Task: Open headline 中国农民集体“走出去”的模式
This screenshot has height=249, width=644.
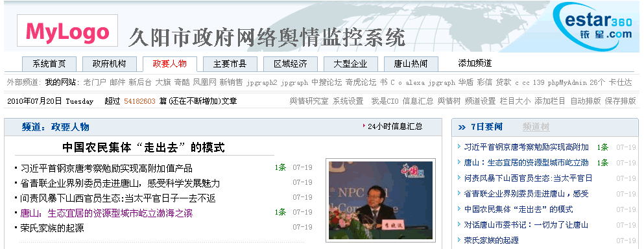Action: [144, 147]
